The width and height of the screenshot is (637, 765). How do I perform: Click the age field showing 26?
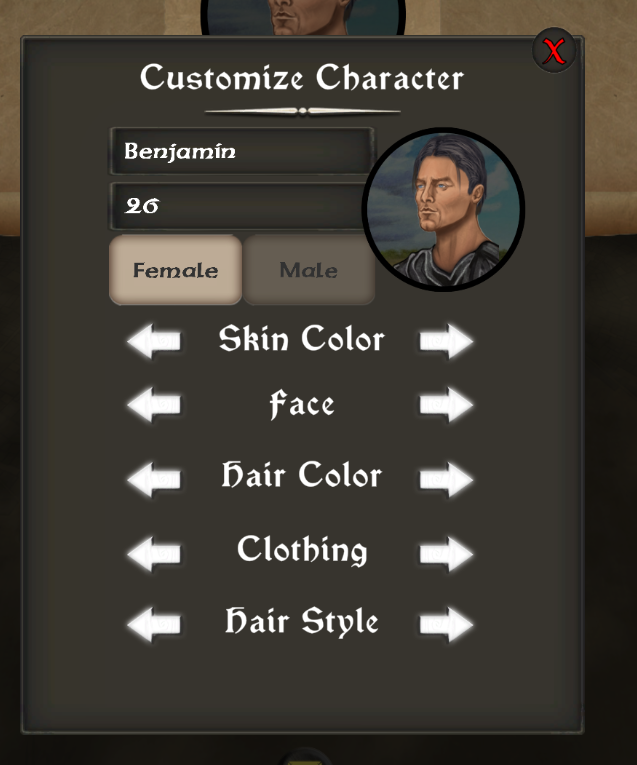[239, 206]
